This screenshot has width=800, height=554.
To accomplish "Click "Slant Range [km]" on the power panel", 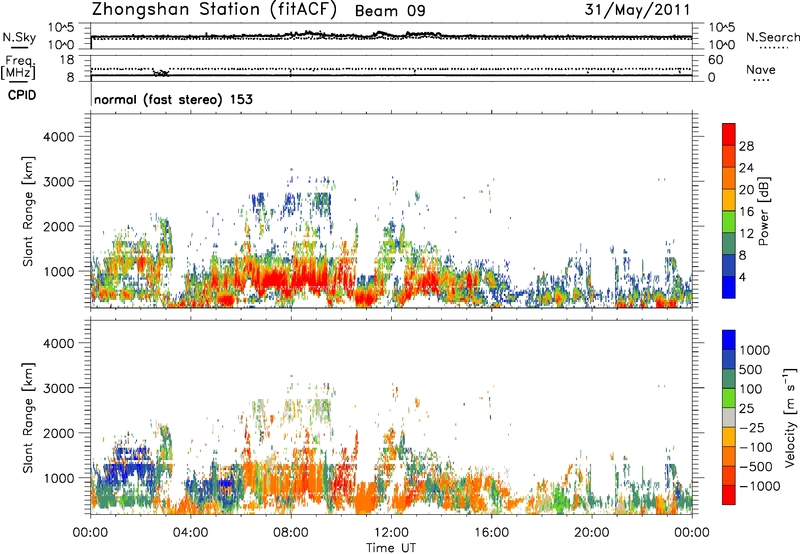I will pyautogui.click(x=28, y=211).
